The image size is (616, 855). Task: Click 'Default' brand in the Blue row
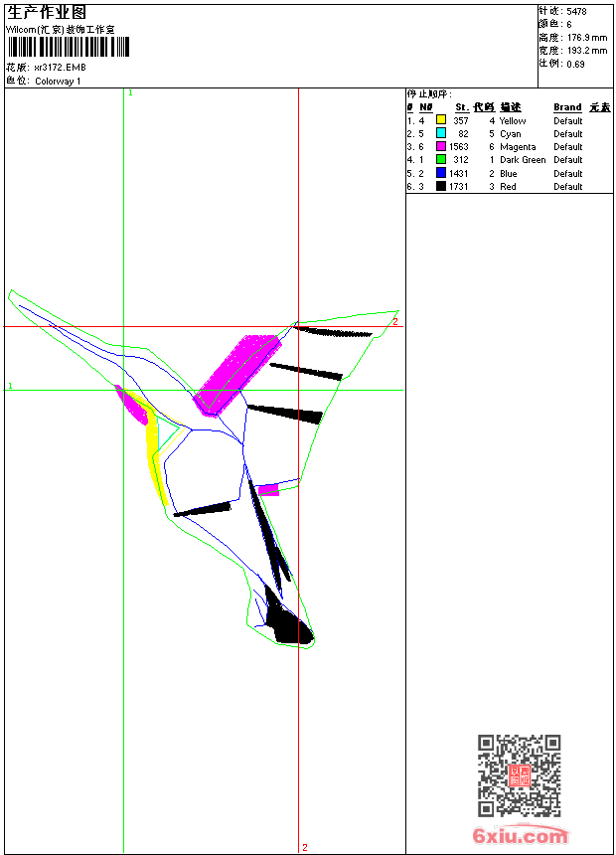(568, 173)
